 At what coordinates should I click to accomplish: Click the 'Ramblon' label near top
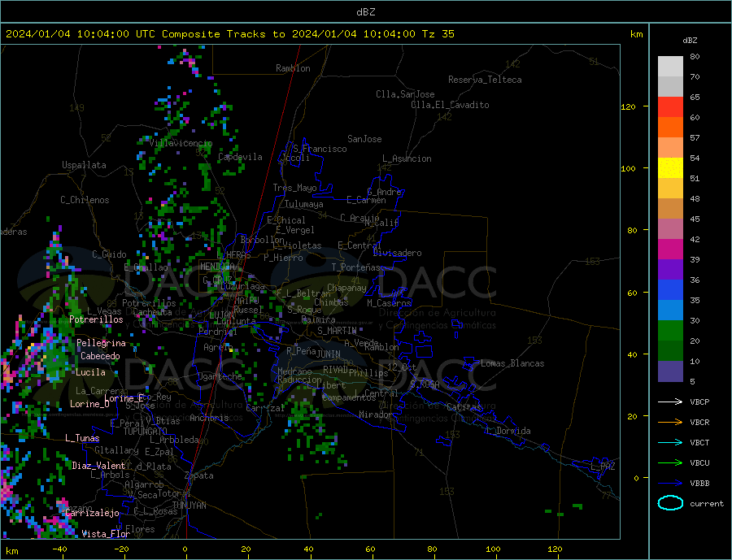[x=293, y=68]
